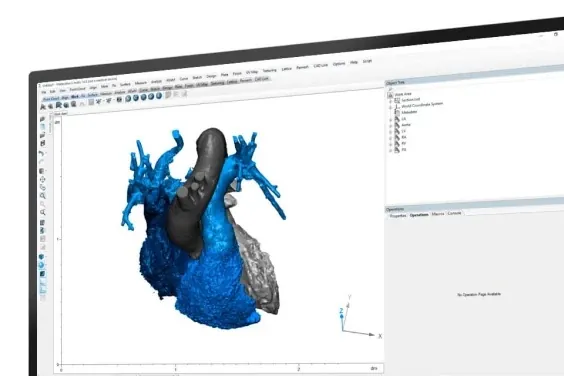Open the Remesh menu in the menu bar

click(302, 67)
